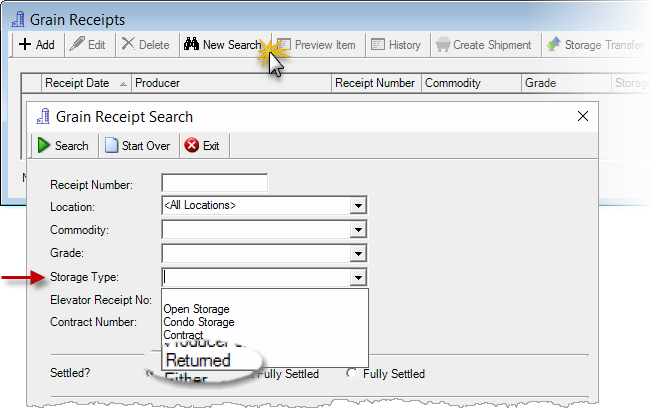Image resolution: width=657 pixels, height=408 pixels.
Task: Collapse the Storage Type dropdown arrow
Action: (x=358, y=277)
